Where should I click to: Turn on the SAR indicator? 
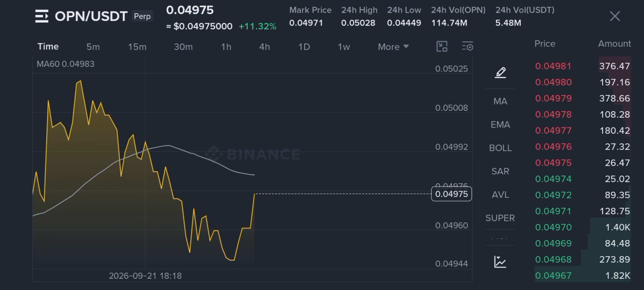(500, 171)
